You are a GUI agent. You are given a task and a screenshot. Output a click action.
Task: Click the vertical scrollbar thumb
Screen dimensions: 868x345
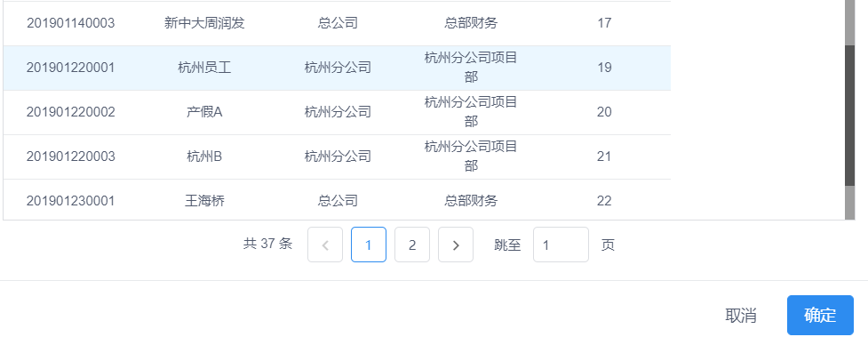click(x=849, y=116)
